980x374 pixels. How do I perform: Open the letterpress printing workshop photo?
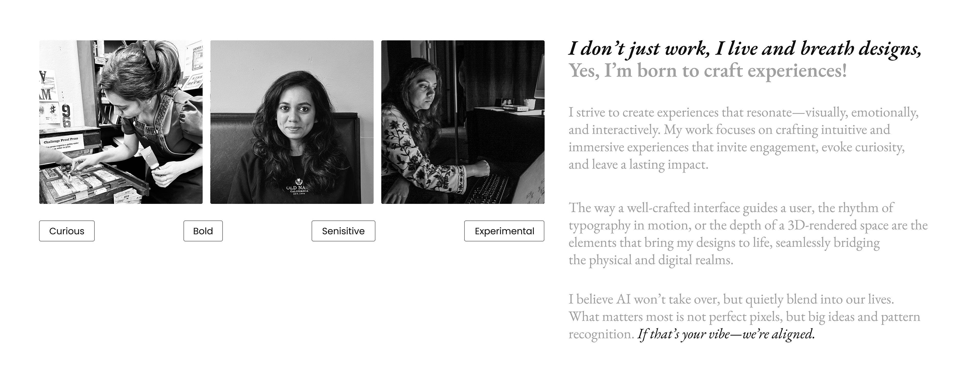(121, 122)
